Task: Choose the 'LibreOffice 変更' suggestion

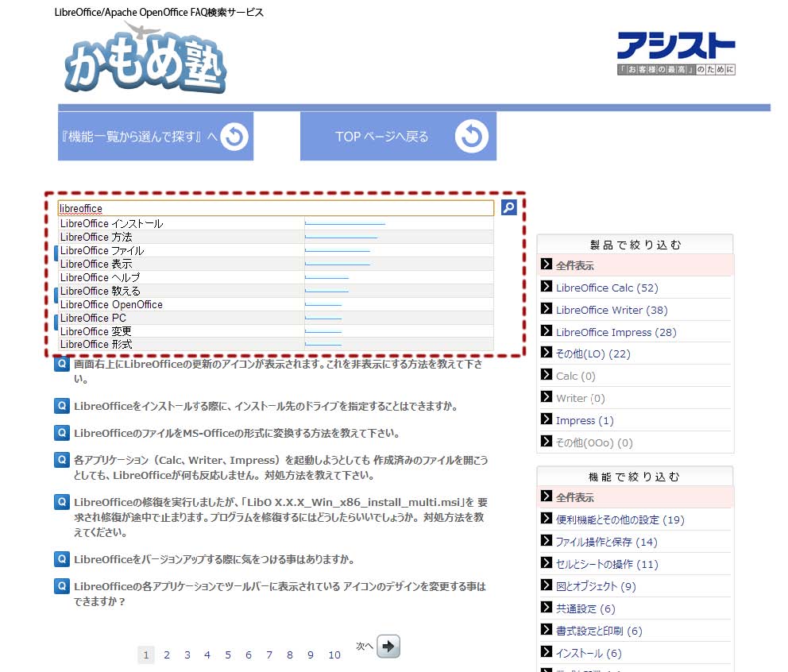Action: [x=276, y=331]
